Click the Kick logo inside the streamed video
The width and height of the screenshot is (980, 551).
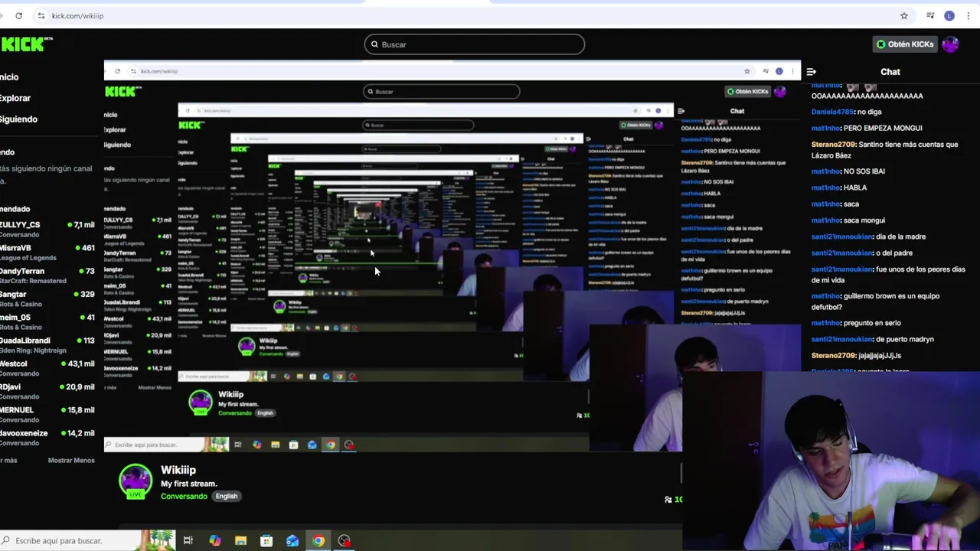123,91
